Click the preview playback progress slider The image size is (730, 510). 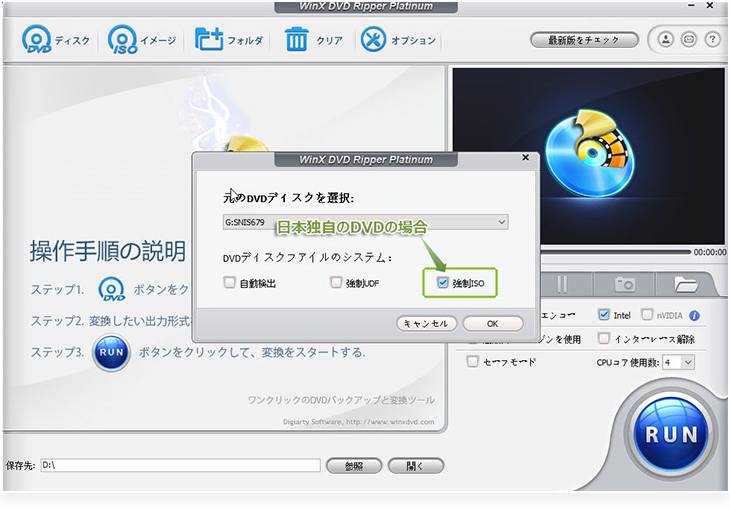coord(615,252)
